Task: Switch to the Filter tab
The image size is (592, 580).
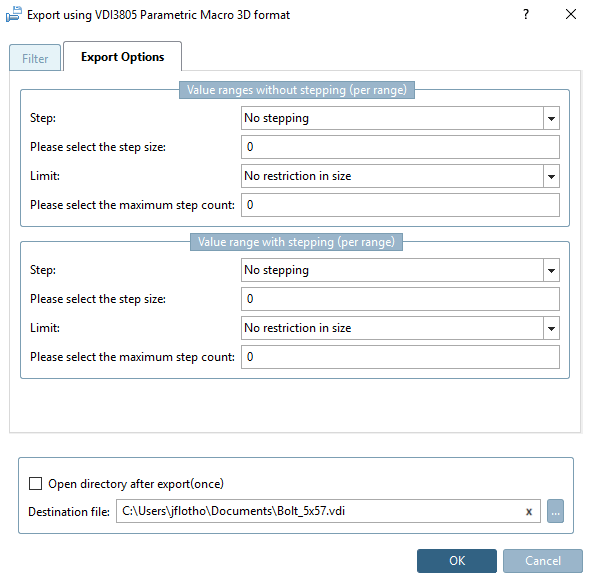Action: point(35,58)
